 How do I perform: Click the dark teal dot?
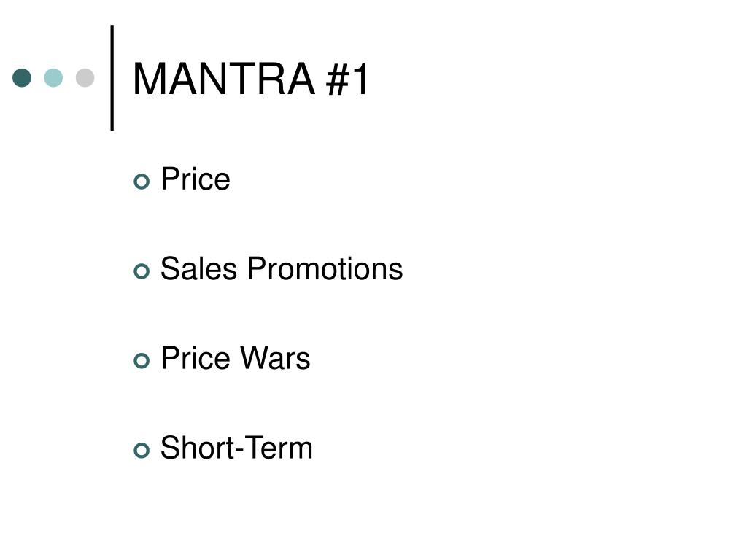pyautogui.click(x=22, y=77)
